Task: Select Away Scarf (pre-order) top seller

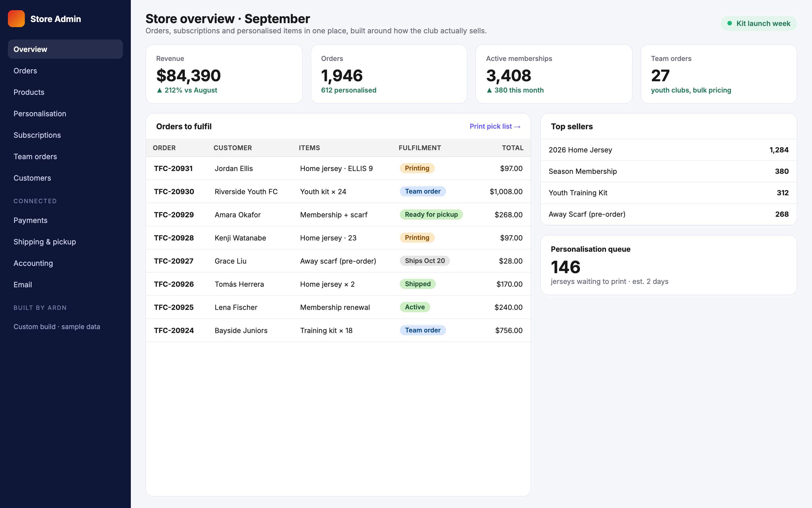Action: 668,214
